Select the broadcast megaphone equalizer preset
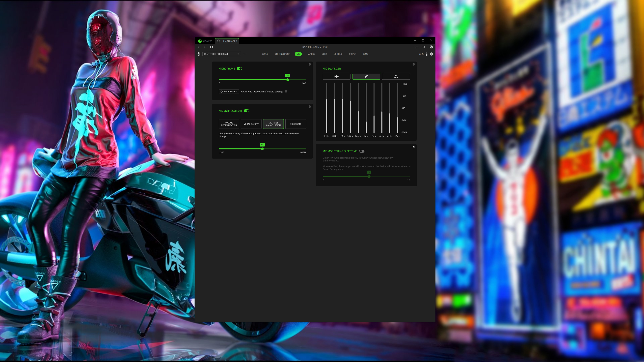This screenshot has height=362, width=644. pos(366,77)
